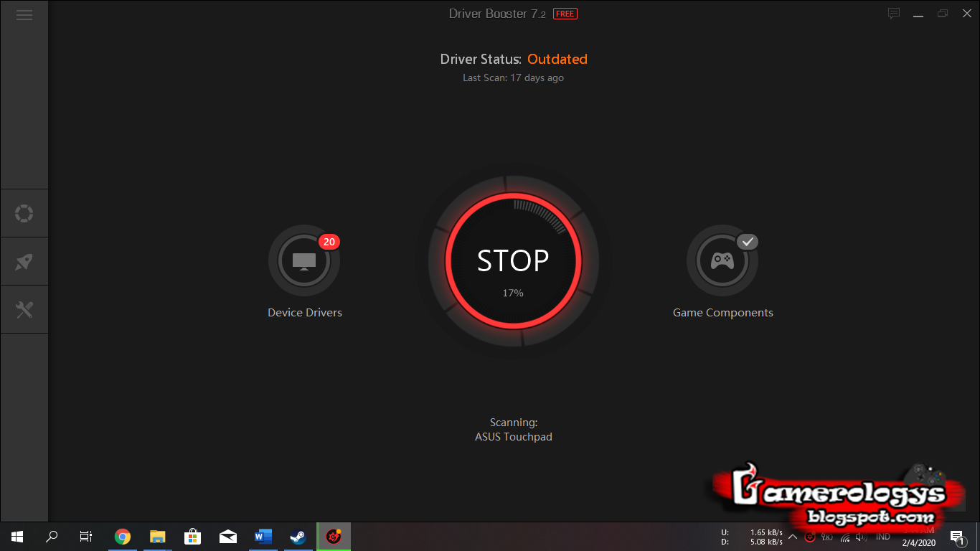Open the volume speaker tray icon
Viewport: 980px width, 551px height.
861,537
